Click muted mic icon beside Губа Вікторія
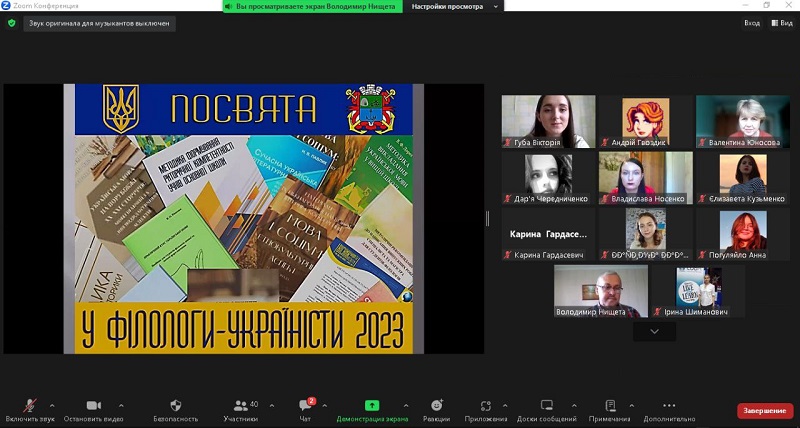 (x=508, y=143)
